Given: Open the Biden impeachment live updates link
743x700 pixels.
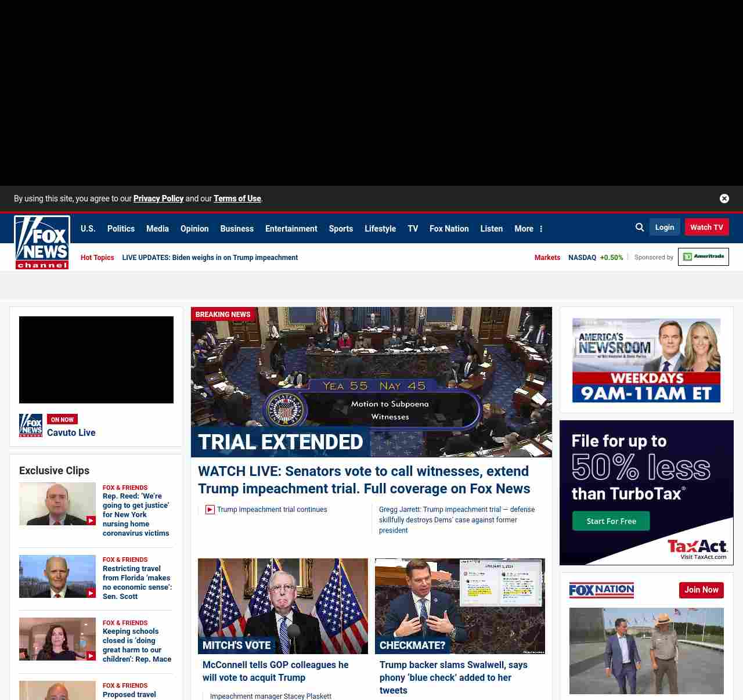Looking at the screenshot, I should (x=210, y=258).
